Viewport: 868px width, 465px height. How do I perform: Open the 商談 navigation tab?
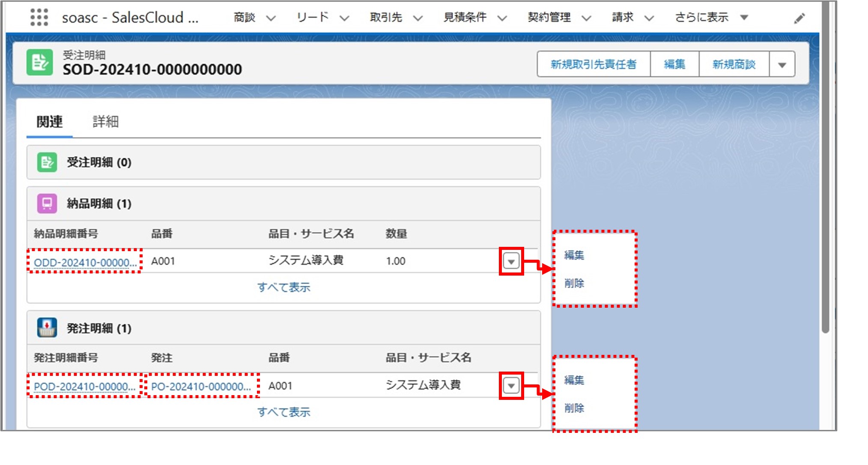pyautogui.click(x=245, y=18)
